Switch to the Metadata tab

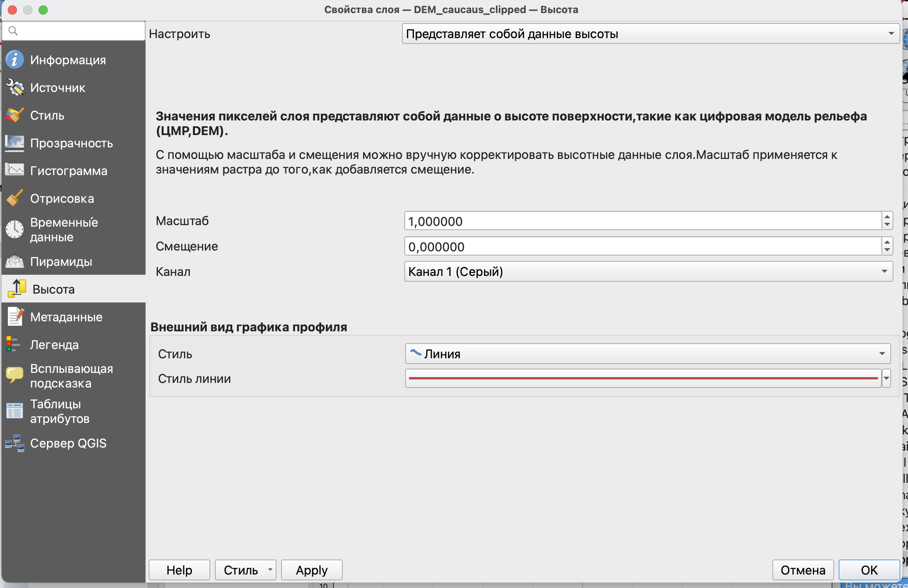point(66,317)
